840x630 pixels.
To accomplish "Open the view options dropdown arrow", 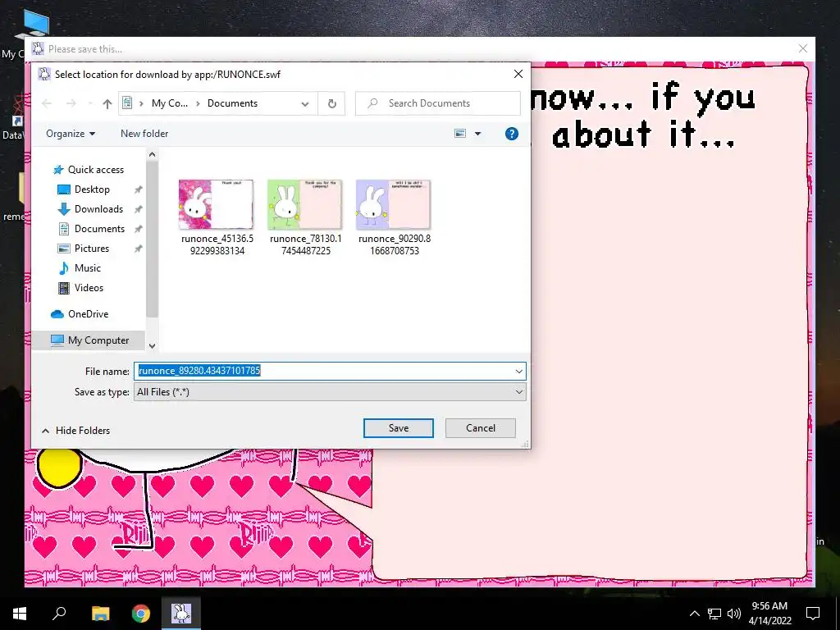I will pyautogui.click(x=478, y=134).
